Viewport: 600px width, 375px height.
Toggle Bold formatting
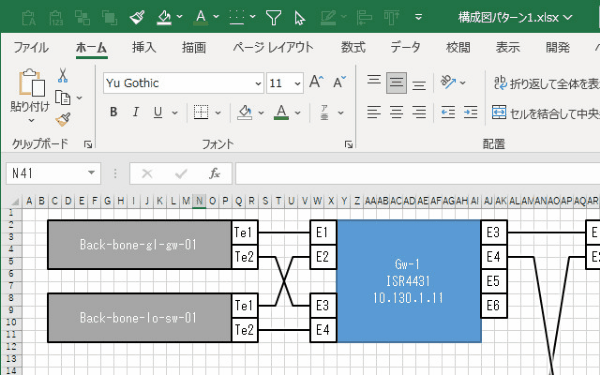coord(114,112)
